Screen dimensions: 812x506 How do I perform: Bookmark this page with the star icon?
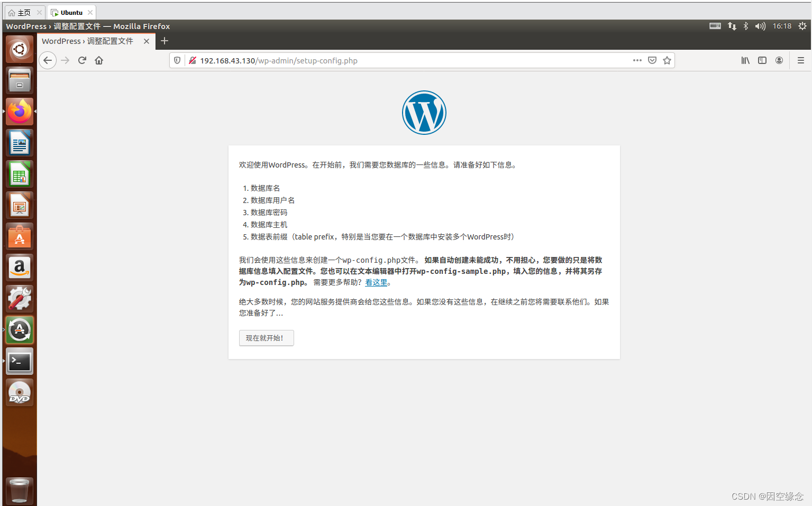[667, 60]
